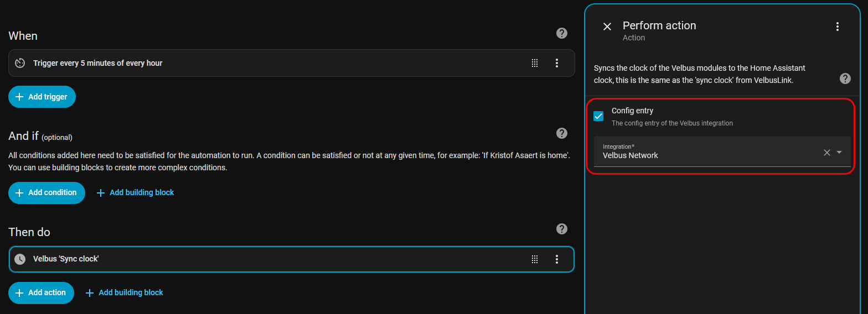
Task: Clear the Velbus Network integration selection
Action: pos(826,153)
